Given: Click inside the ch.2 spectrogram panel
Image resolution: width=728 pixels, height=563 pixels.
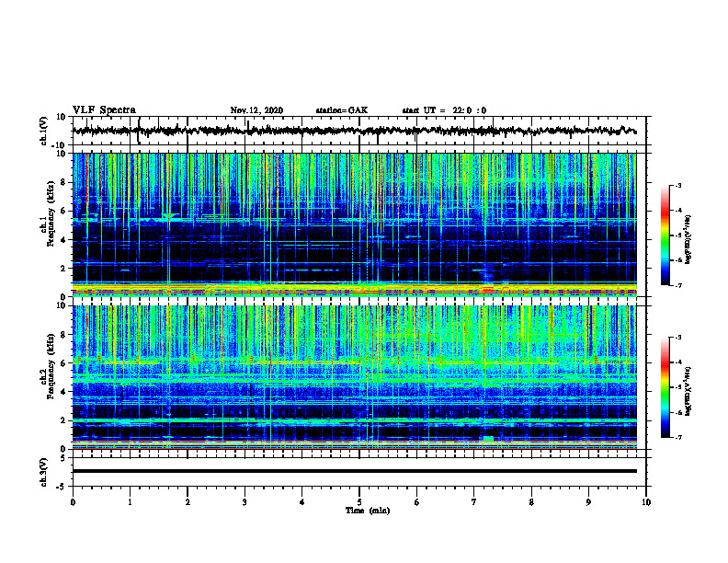Looking at the screenshot, I should (354, 377).
